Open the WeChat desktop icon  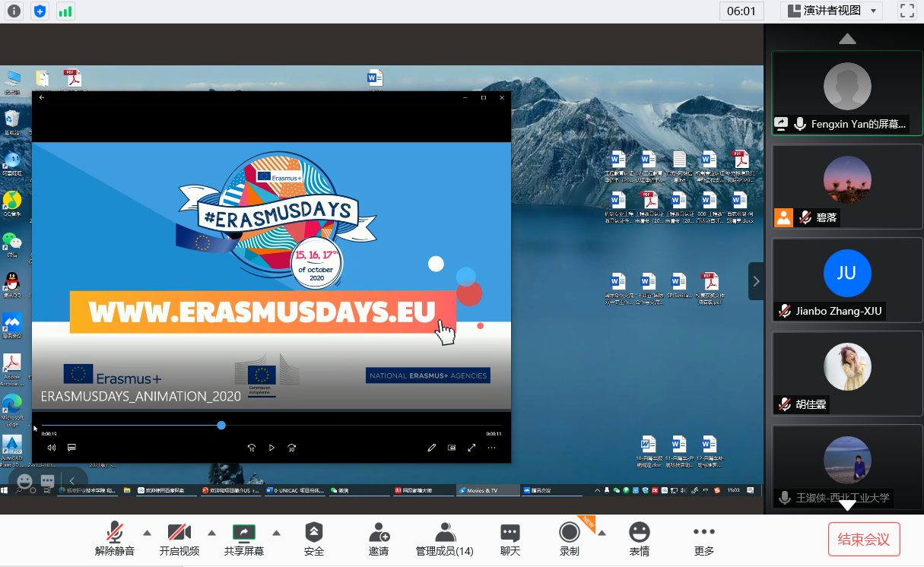tap(11, 244)
